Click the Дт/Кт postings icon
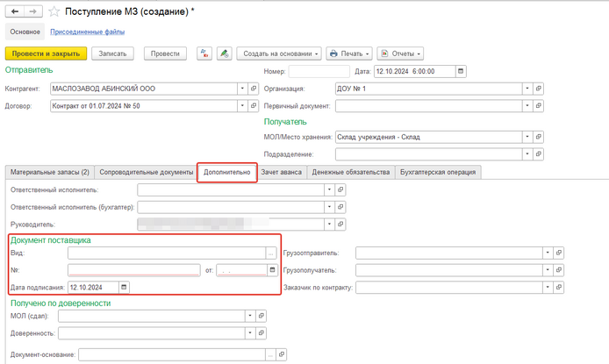 click(204, 54)
